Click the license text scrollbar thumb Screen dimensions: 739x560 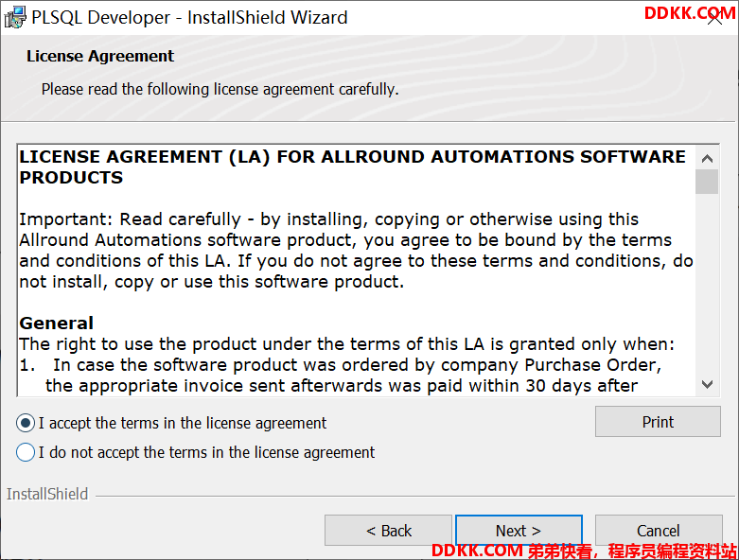[x=707, y=182]
